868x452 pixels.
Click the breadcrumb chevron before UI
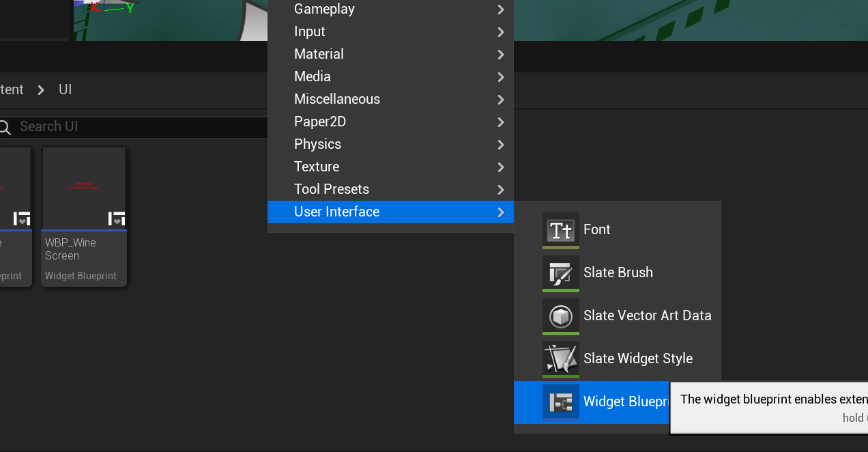point(42,90)
